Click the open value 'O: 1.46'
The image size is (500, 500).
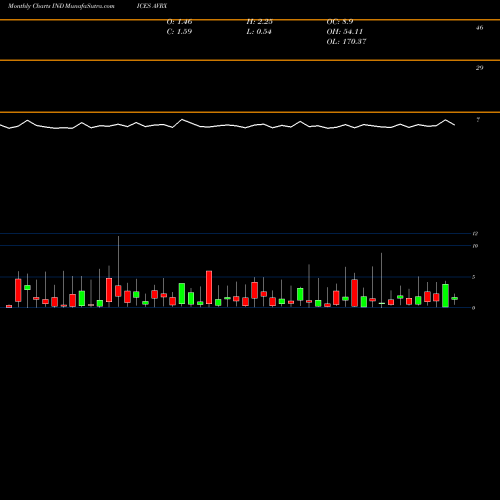tap(179, 22)
